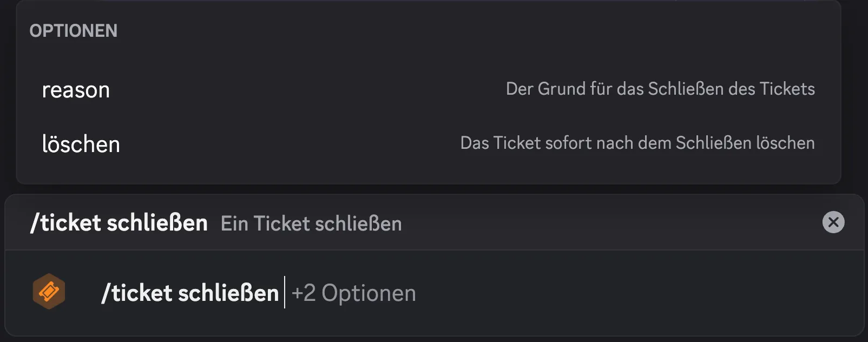Select the reason option
Viewport: 868px width, 342px height.
[x=76, y=89]
